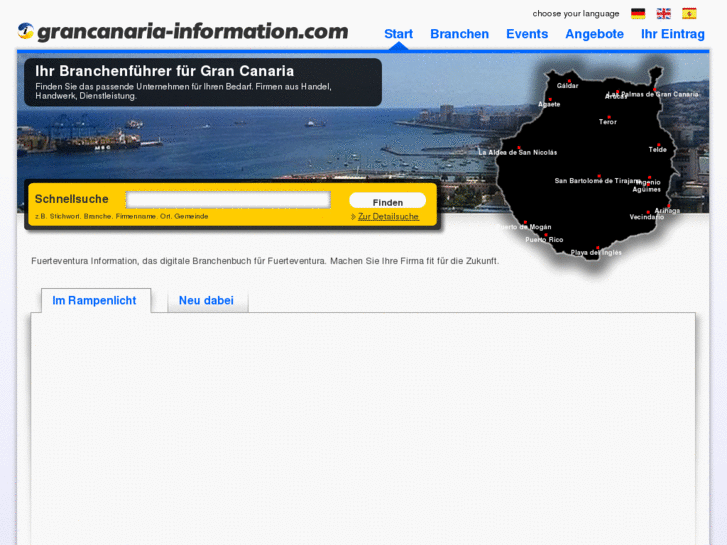
Task: Select the Im Rampenlicht tab
Action: coord(94,301)
